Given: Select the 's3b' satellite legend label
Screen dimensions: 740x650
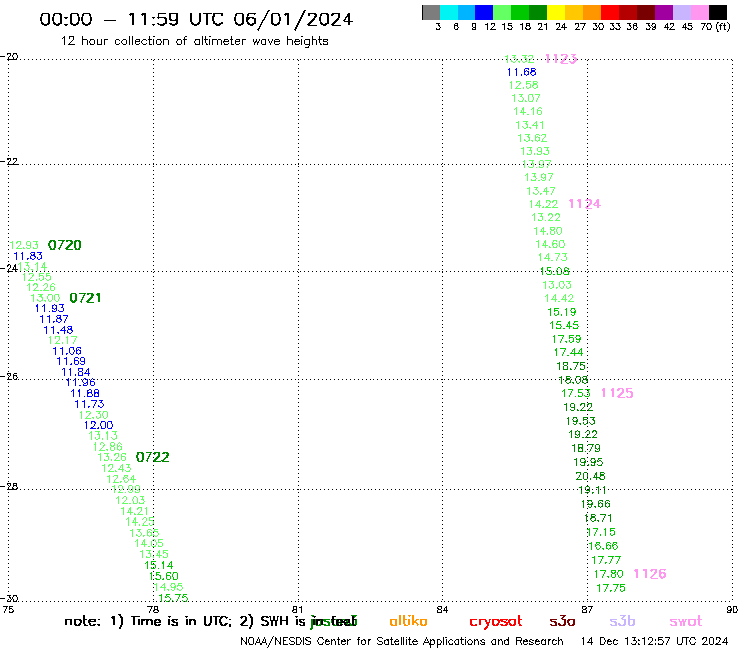Looking at the screenshot, I should (622, 621).
